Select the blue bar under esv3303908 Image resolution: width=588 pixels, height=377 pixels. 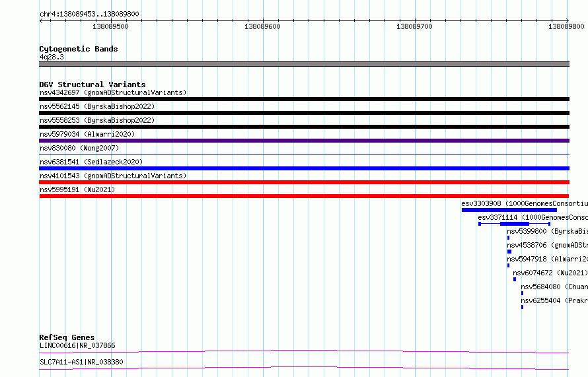(509, 210)
